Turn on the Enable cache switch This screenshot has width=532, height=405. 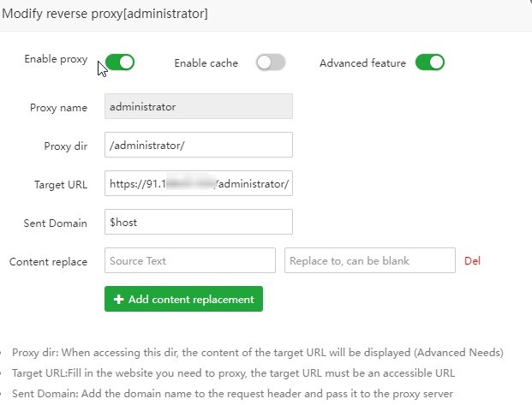point(270,63)
